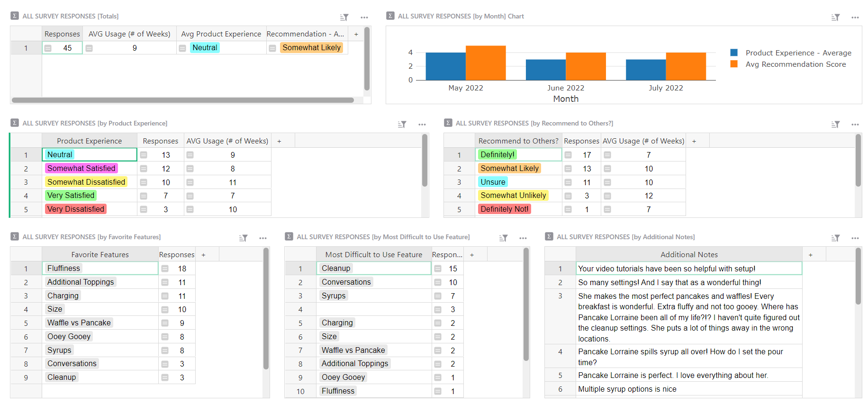Click filter icon on Favorite Features panel

click(243, 238)
